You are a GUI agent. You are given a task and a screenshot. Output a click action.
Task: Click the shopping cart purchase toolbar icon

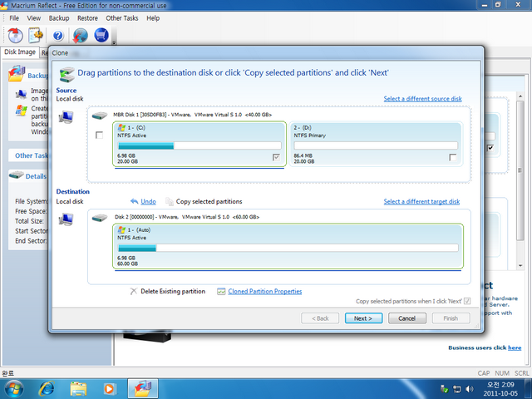[x=101, y=35]
